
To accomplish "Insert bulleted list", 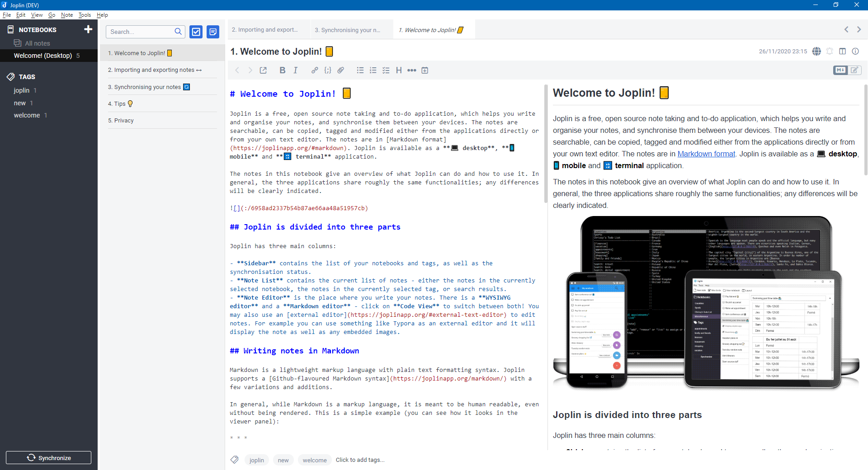I will (360, 70).
